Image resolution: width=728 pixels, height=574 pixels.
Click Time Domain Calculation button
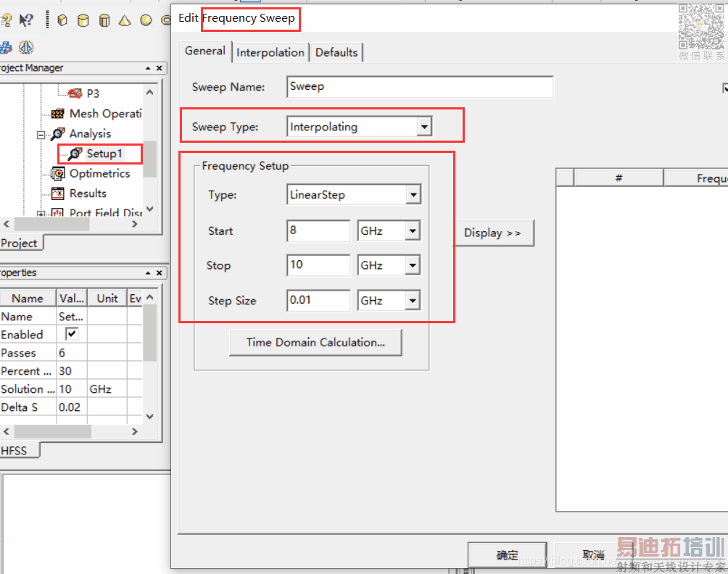click(x=315, y=343)
